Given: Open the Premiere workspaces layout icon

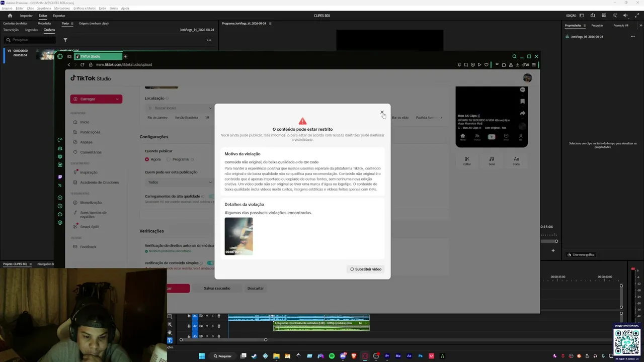Looking at the screenshot, I should pos(581,16).
